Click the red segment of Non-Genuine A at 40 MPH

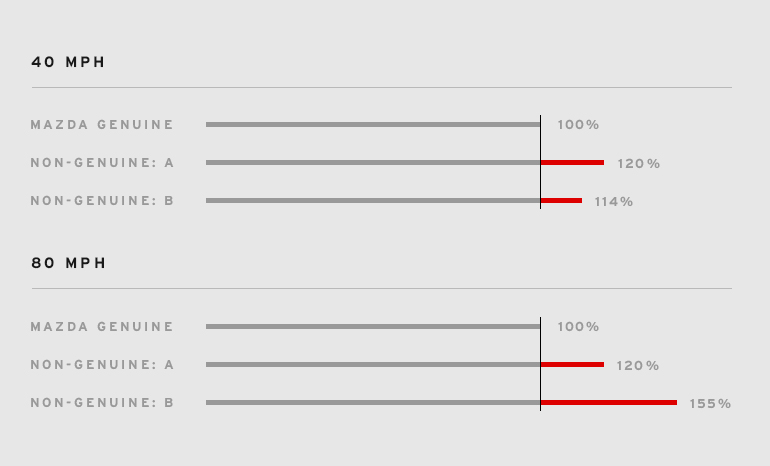point(572,162)
